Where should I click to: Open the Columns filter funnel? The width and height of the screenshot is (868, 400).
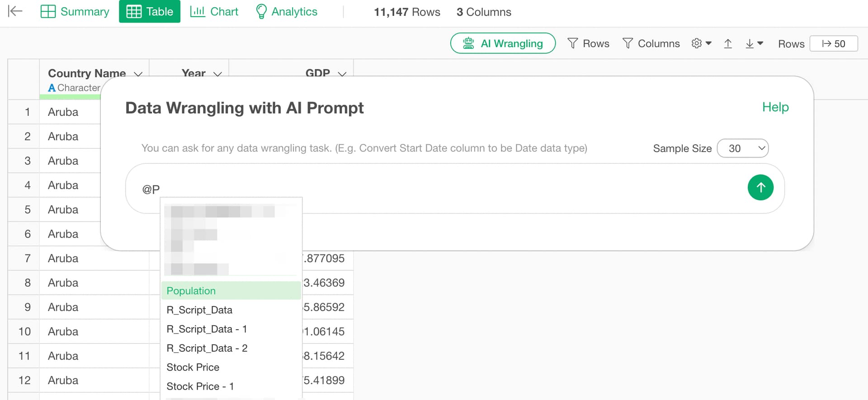(651, 43)
